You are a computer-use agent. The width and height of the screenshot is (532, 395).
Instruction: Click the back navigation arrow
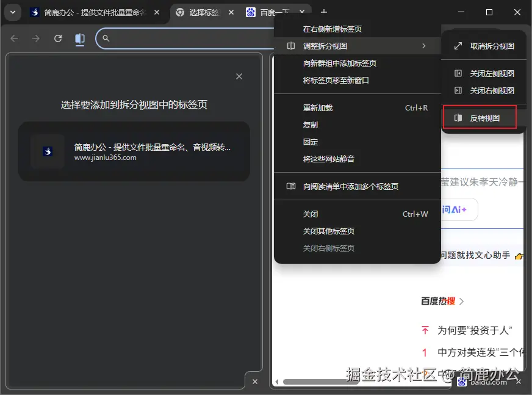tap(14, 38)
